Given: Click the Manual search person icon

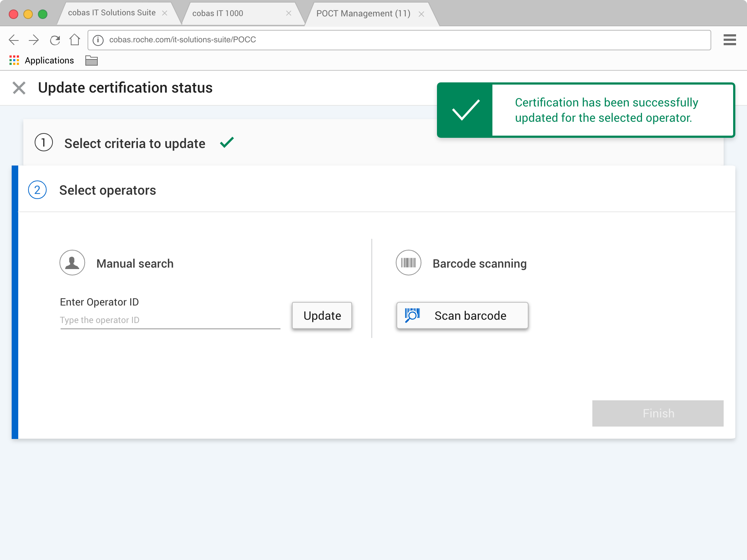Looking at the screenshot, I should pos(72,262).
